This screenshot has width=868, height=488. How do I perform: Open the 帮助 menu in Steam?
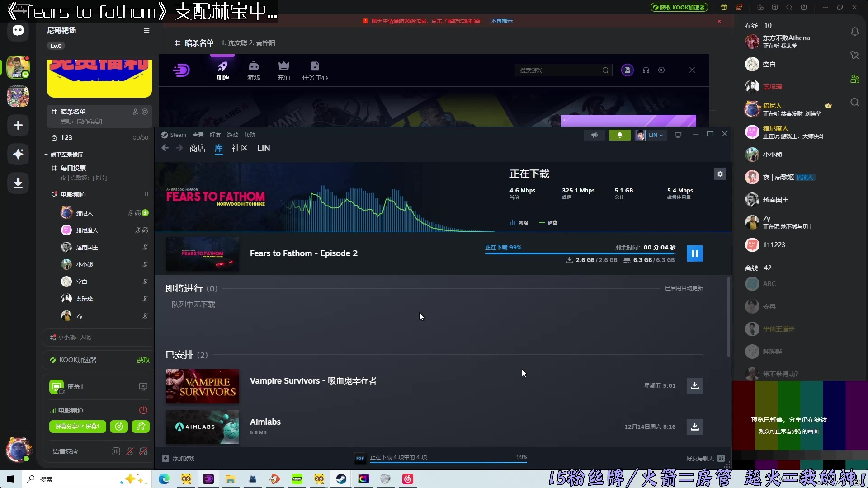(250, 135)
